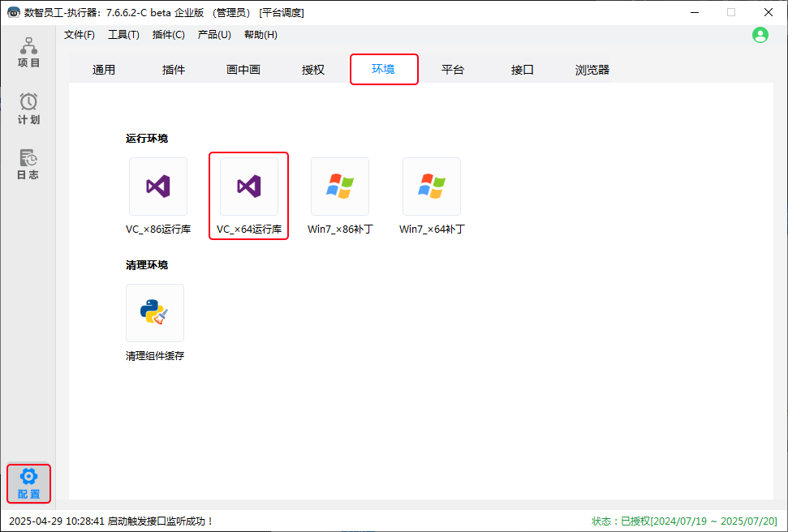
Task: Expand the 插件(C) menu
Action: (168, 35)
